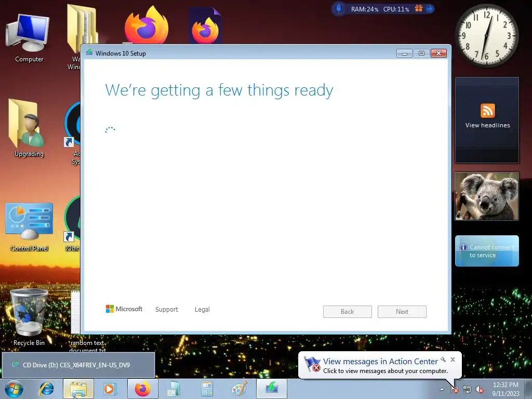Screen dimensions: 532x399
Task: Dismiss the Action Center balloon
Action: (453, 360)
